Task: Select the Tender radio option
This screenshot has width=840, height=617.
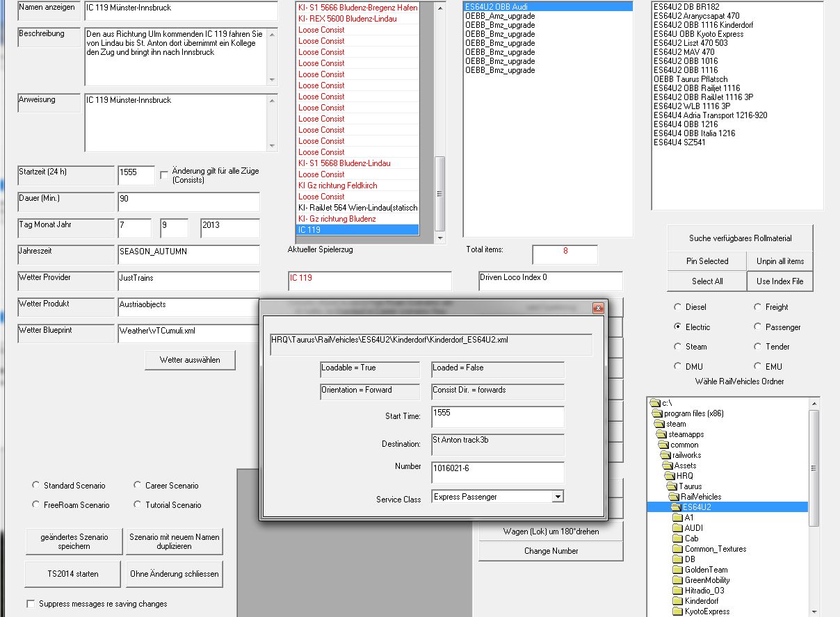Action: coord(758,346)
